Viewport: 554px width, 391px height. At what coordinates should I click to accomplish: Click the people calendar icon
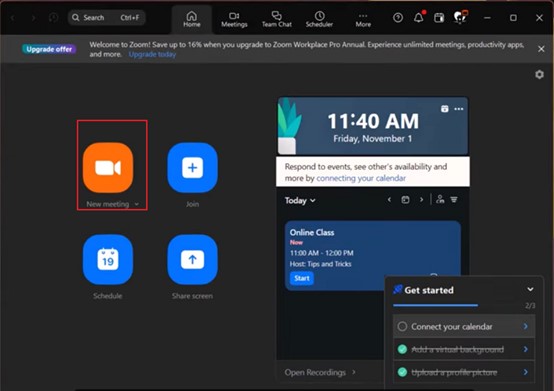(440, 199)
